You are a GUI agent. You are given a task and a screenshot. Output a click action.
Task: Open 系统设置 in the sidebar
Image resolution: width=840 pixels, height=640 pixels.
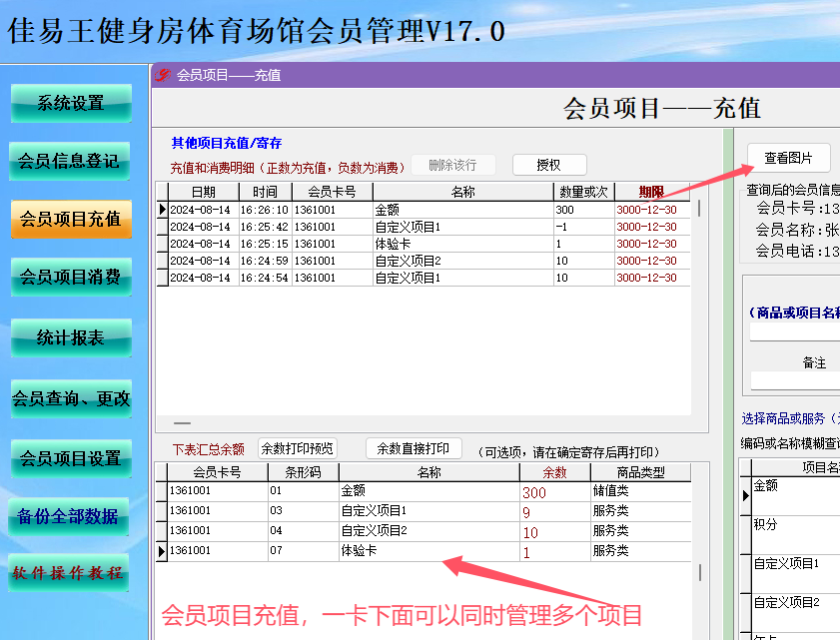[71, 103]
